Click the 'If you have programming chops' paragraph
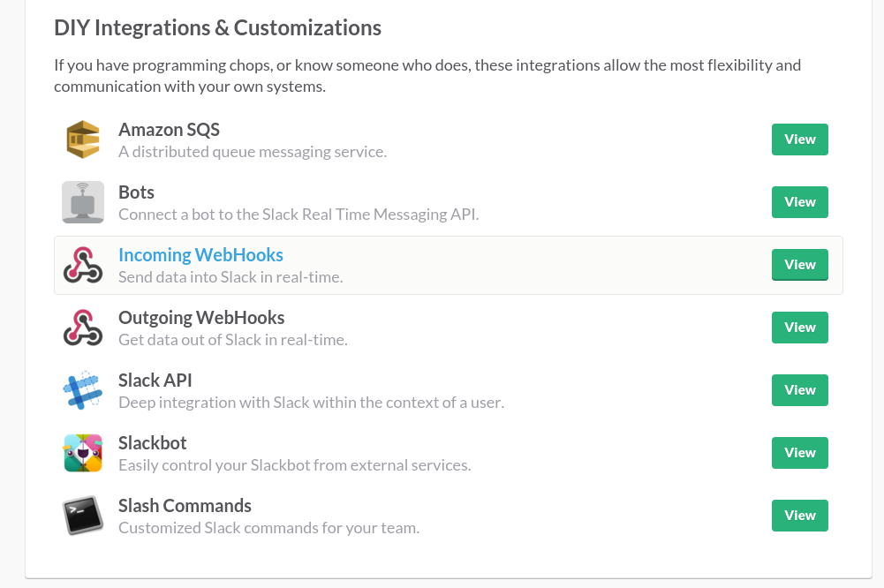 [427, 76]
